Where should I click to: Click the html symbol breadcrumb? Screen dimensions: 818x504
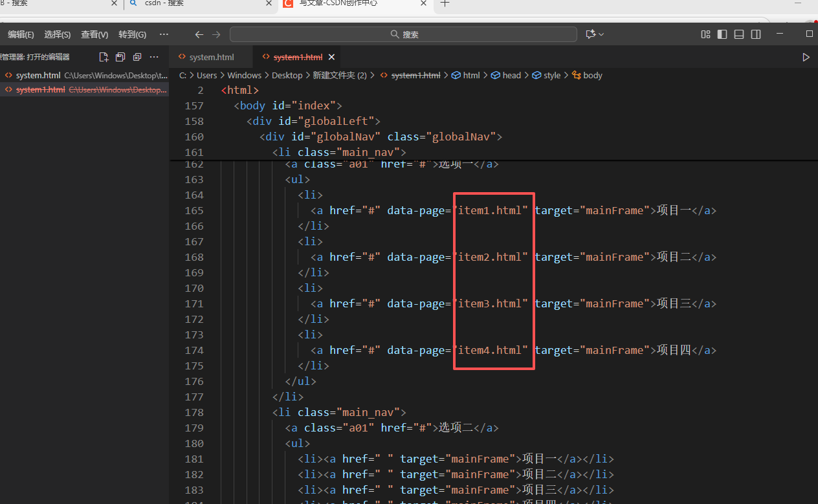click(x=471, y=75)
